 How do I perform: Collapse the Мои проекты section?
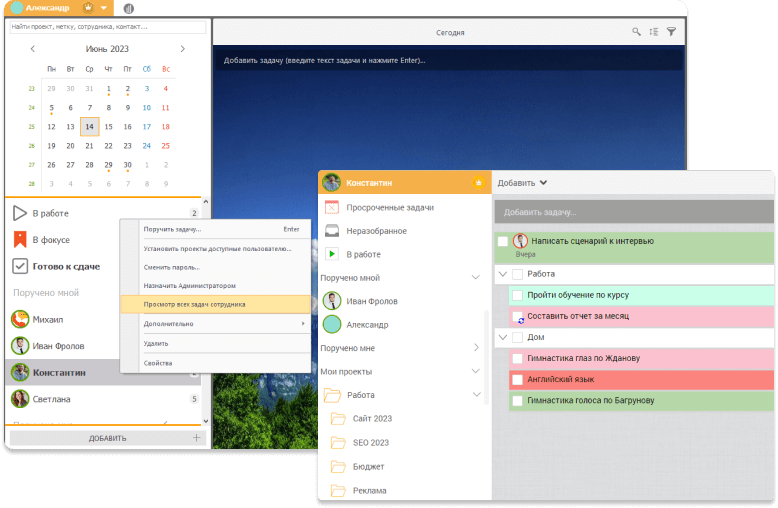click(475, 371)
